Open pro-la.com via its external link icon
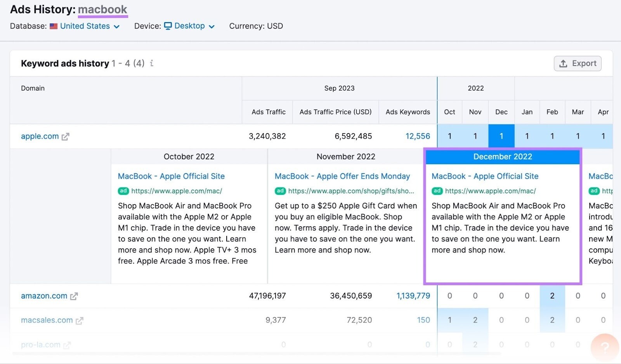The height and width of the screenshot is (364, 621). pos(67,345)
